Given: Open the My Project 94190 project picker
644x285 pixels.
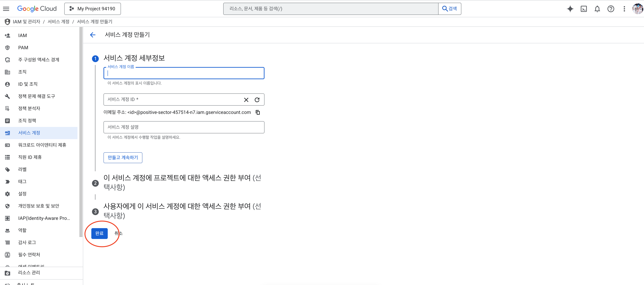Looking at the screenshot, I should pyautogui.click(x=93, y=9).
